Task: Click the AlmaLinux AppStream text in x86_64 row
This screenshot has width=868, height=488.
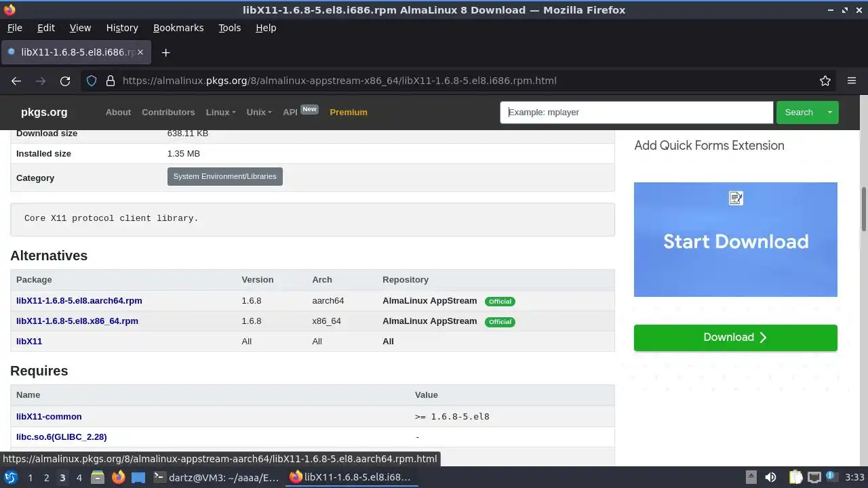Action: point(430,321)
